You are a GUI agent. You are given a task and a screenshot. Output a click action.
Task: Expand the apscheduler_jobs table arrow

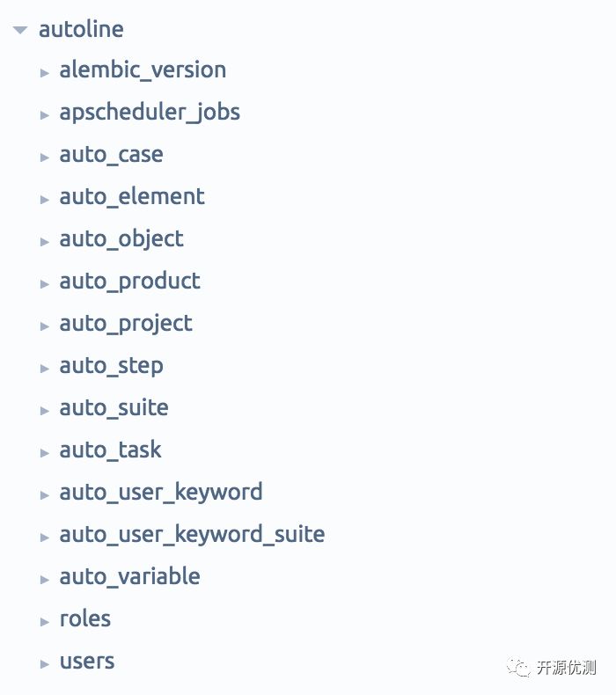(44, 115)
